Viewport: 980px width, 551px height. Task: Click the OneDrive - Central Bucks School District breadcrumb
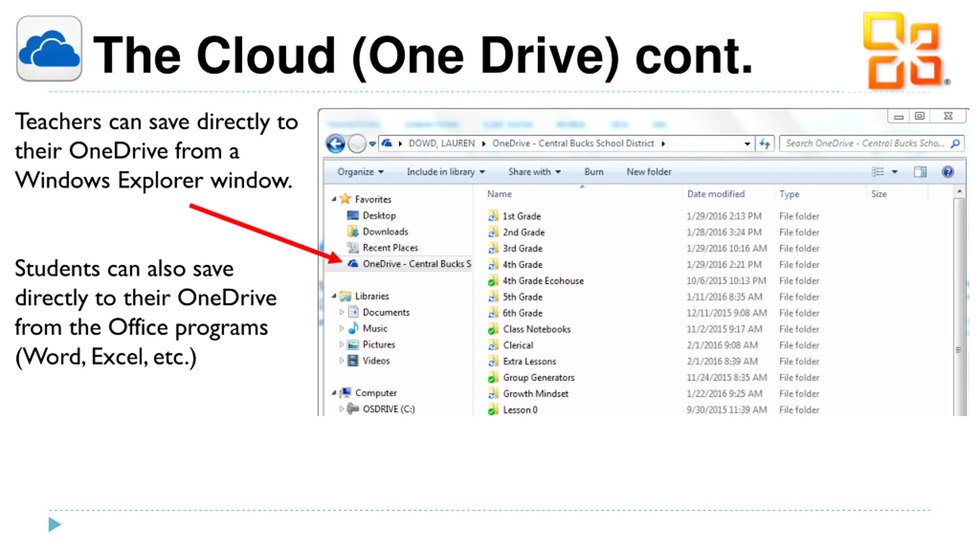click(573, 143)
